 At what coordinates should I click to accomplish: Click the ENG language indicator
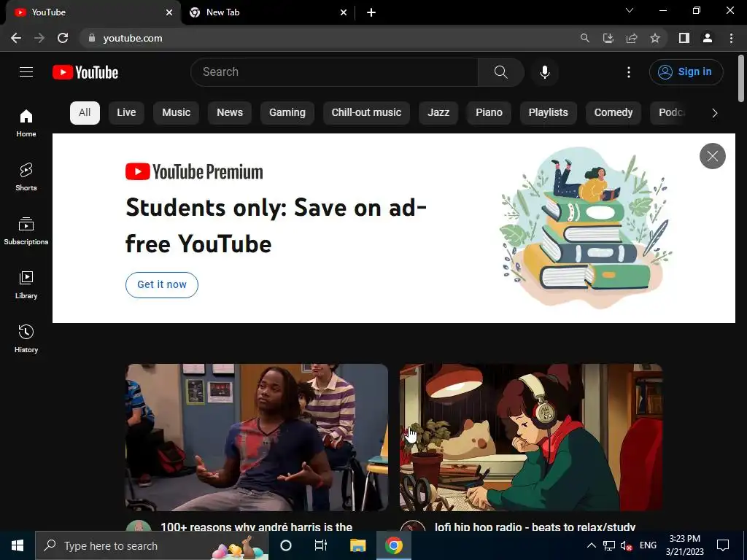coord(648,545)
